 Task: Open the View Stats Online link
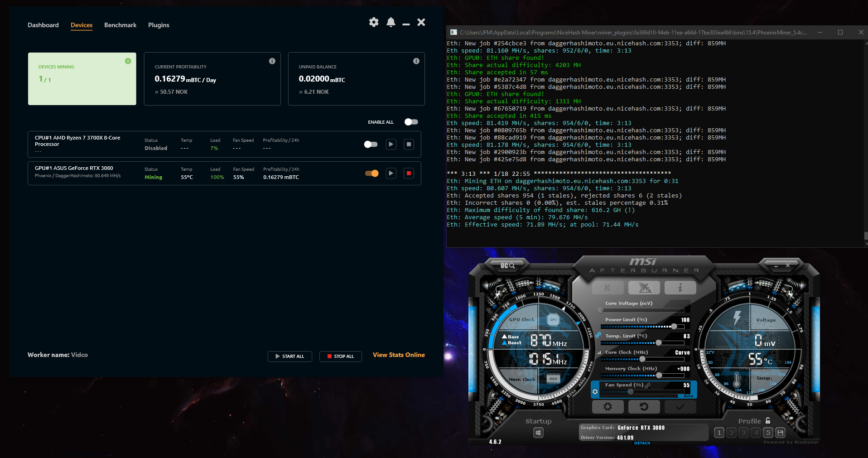click(399, 355)
